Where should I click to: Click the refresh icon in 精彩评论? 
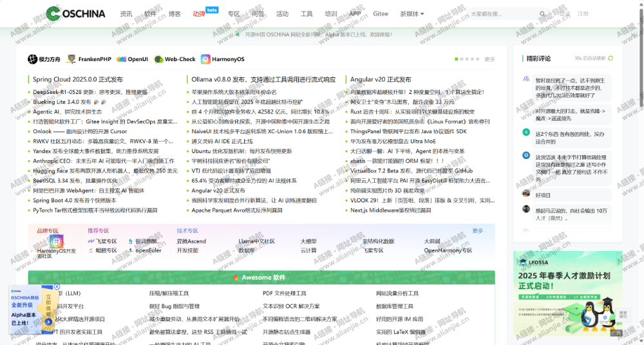(x=611, y=59)
